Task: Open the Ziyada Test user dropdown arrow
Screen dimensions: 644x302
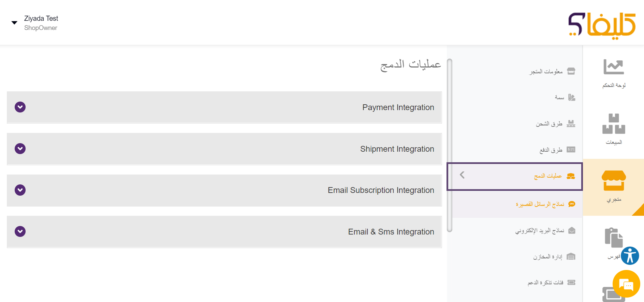Action: click(14, 23)
